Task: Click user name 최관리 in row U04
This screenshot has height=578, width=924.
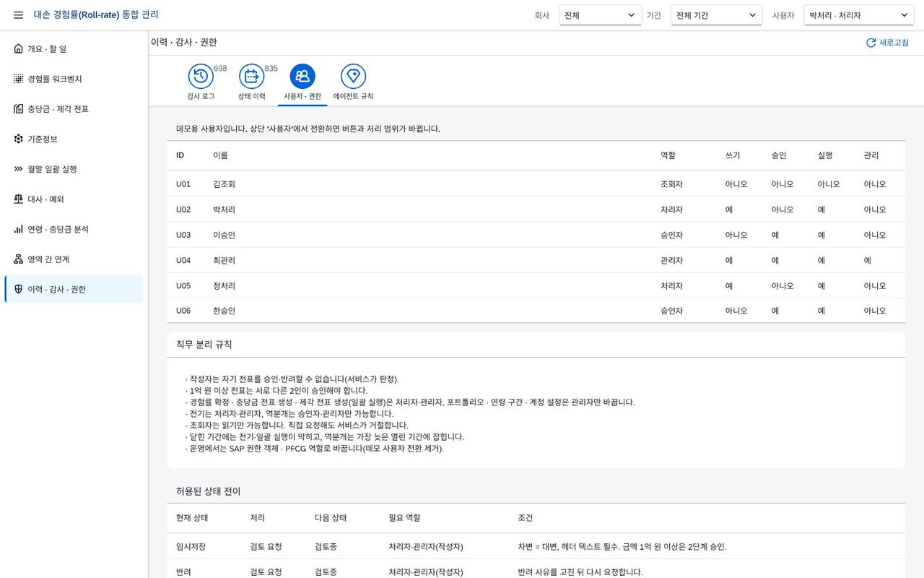Action: (x=224, y=260)
